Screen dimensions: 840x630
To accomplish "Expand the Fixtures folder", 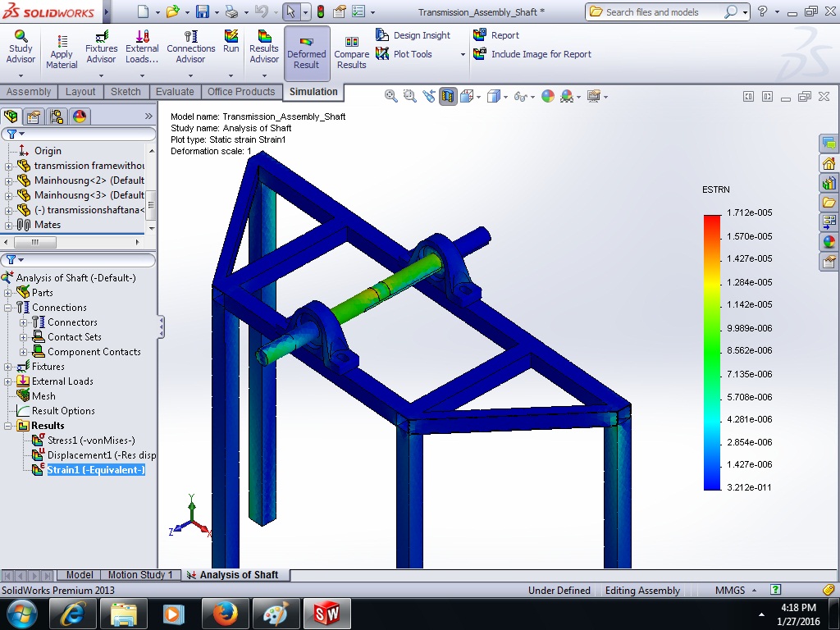I will coord(8,367).
